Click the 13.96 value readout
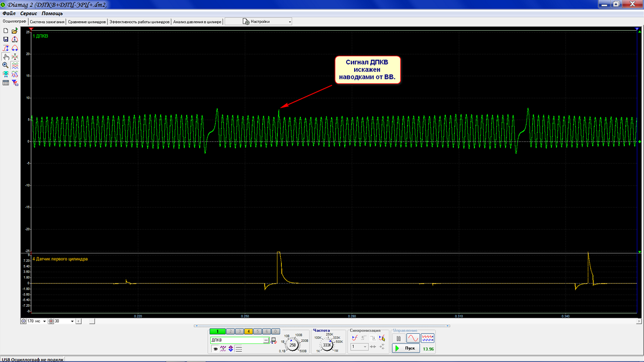Image resolution: width=644 pixels, height=362 pixels. (428, 348)
